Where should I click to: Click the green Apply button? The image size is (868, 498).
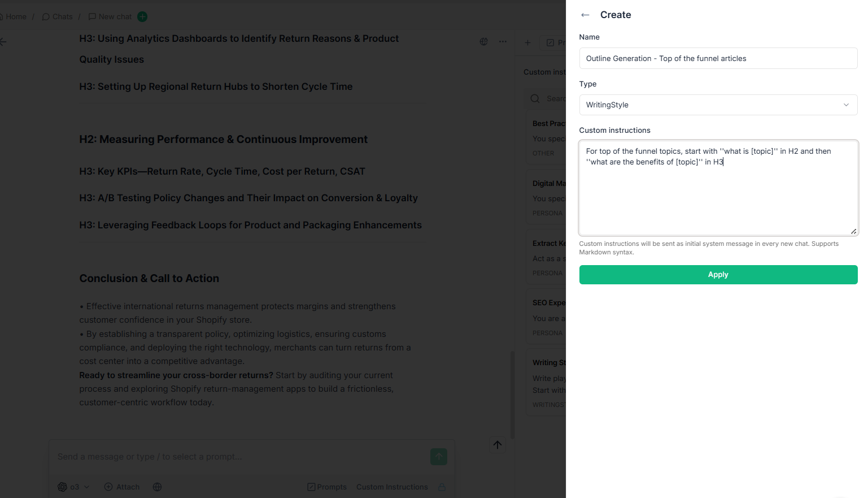click(718, 275)
